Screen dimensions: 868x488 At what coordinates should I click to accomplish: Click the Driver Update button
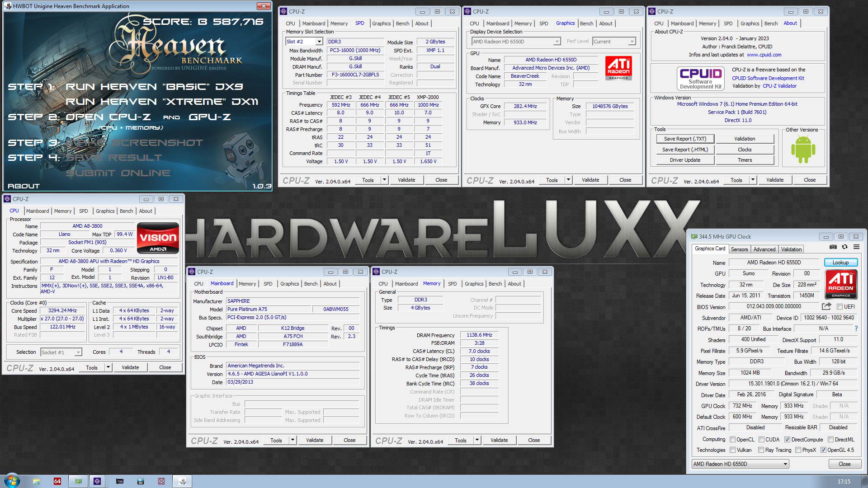pyautogui.click(x=685, y=160)
